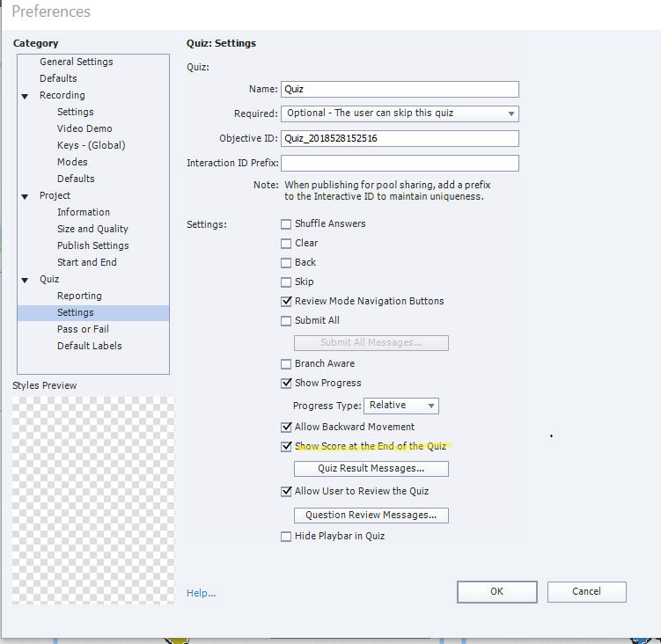
Task: Click into the quiz Name field
Action: 400,89
